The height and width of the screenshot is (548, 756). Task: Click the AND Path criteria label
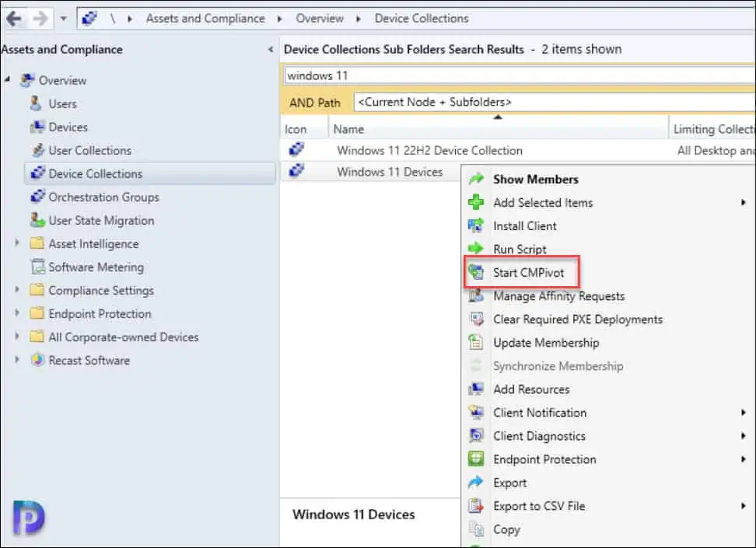coord(315,103)
